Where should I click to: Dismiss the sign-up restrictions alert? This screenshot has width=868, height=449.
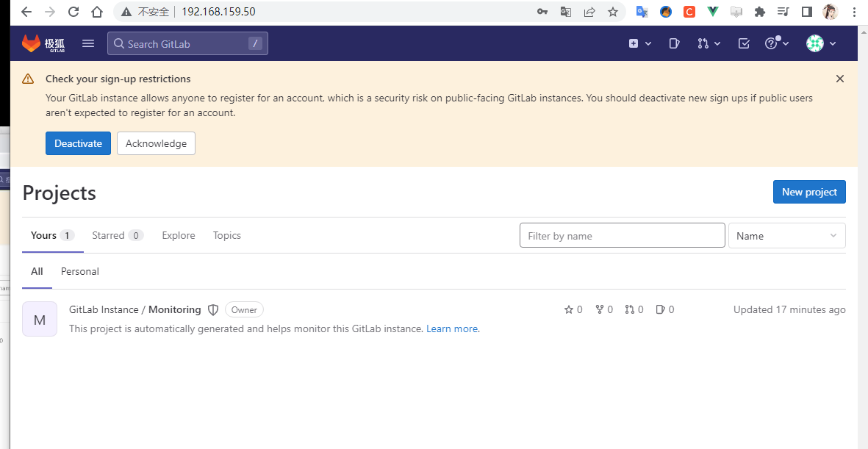(840, 79)
